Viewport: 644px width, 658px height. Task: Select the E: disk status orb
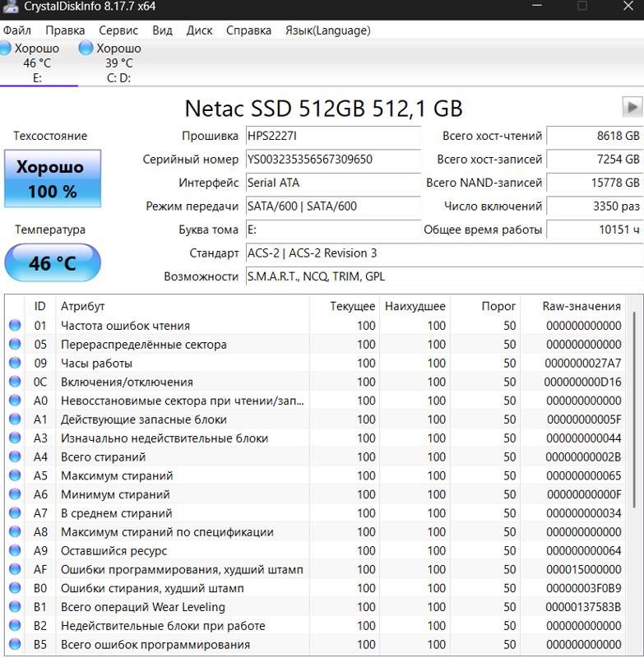[x=5, y=49]
